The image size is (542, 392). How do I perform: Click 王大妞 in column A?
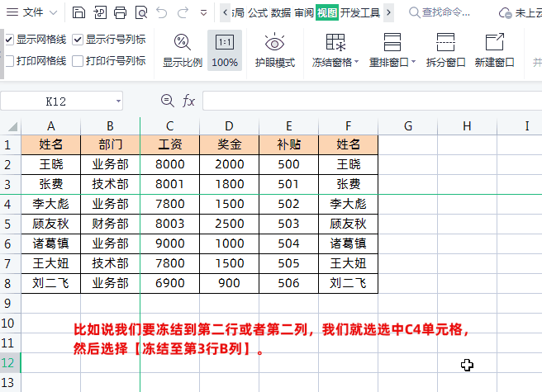[x=51, y=263]
